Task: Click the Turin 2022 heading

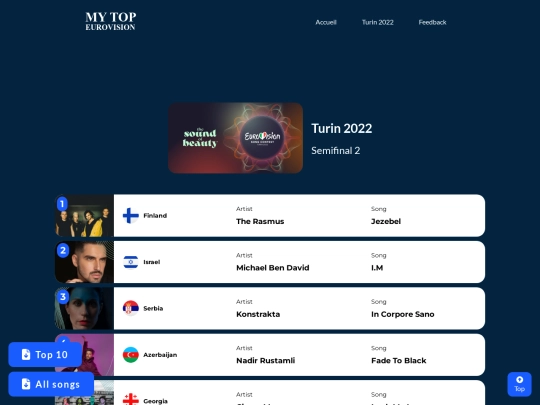Action: click(342, 128)
